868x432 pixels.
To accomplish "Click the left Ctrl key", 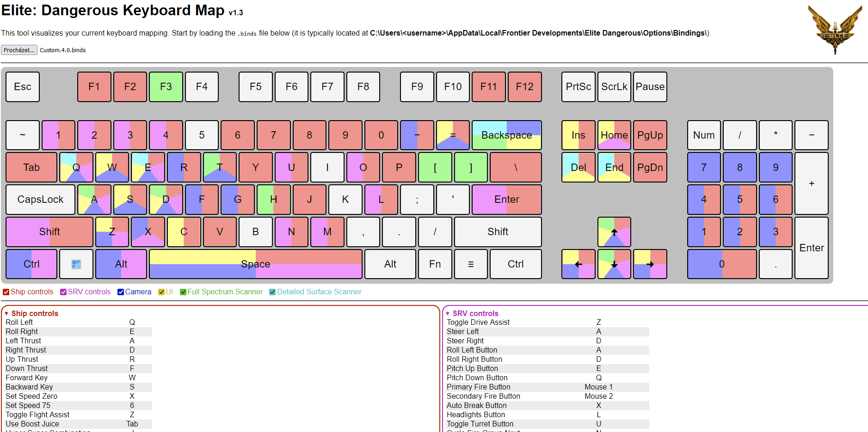I will click(x=31, y=264).
